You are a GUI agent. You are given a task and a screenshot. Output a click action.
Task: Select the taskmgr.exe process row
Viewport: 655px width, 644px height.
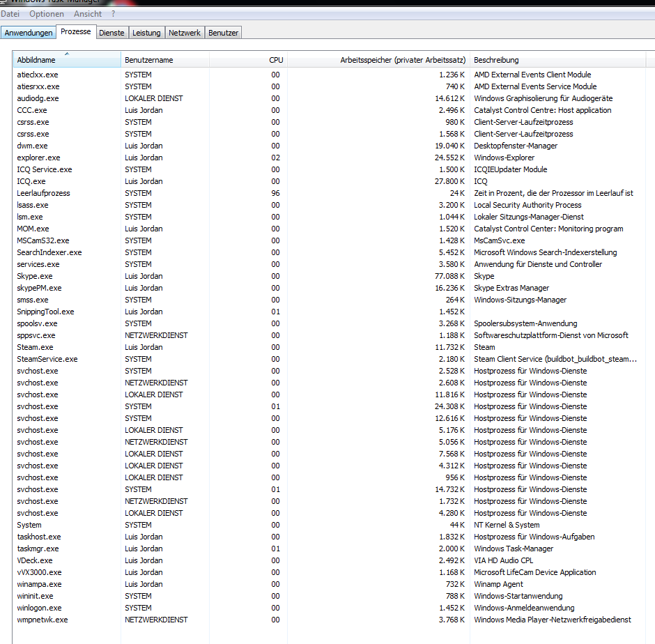pyautogui.click(x=329, y=549)
